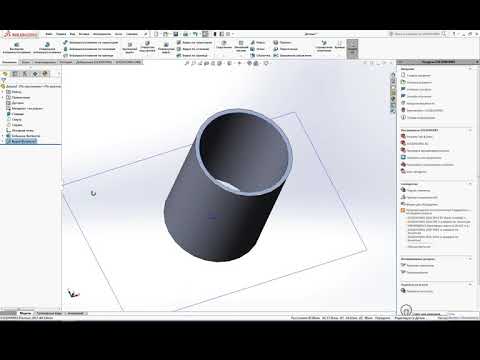Open the Правка menu
480x360 pixels.
click(x=61, y=34)
